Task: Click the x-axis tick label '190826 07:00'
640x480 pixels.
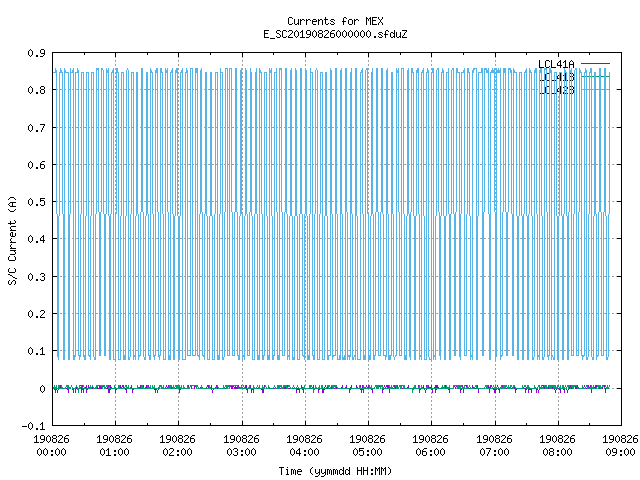Action: [x=494, y=446]
